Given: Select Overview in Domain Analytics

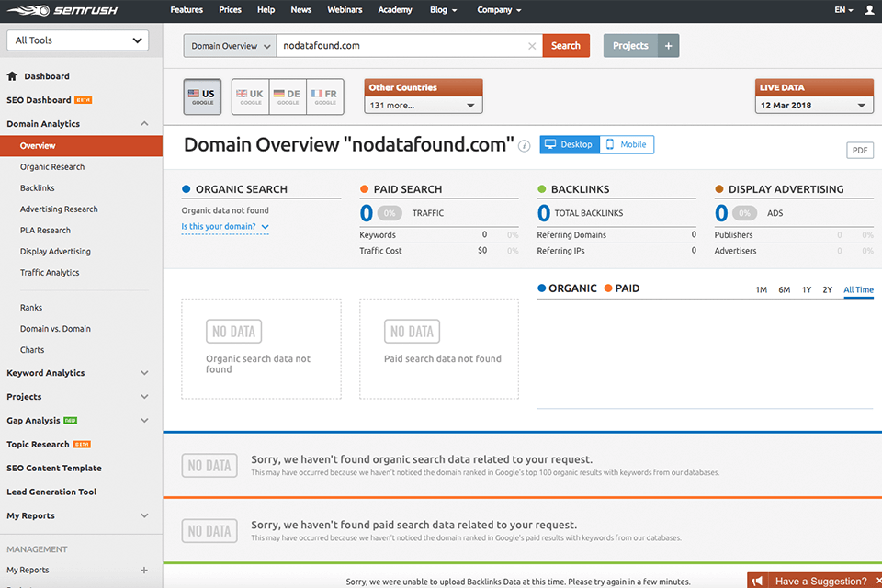Looking at the screenshot, I should (82, 146).
